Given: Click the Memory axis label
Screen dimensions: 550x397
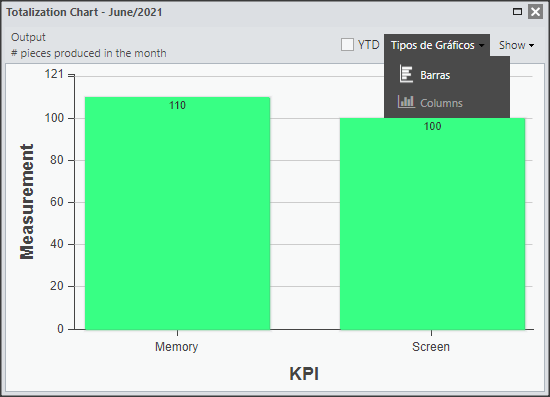Looking at the screenshot, I should (176, 346).
